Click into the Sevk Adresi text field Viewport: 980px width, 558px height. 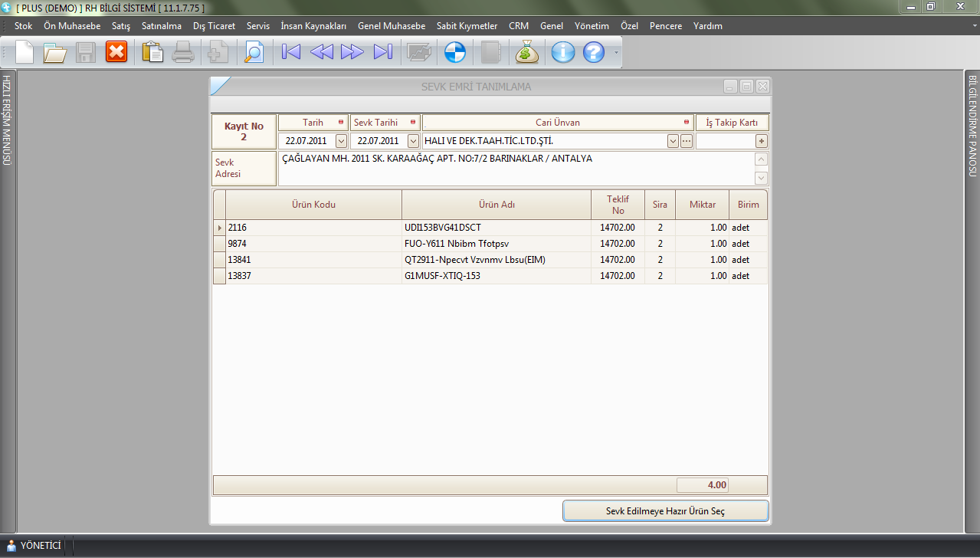point(513,169)
